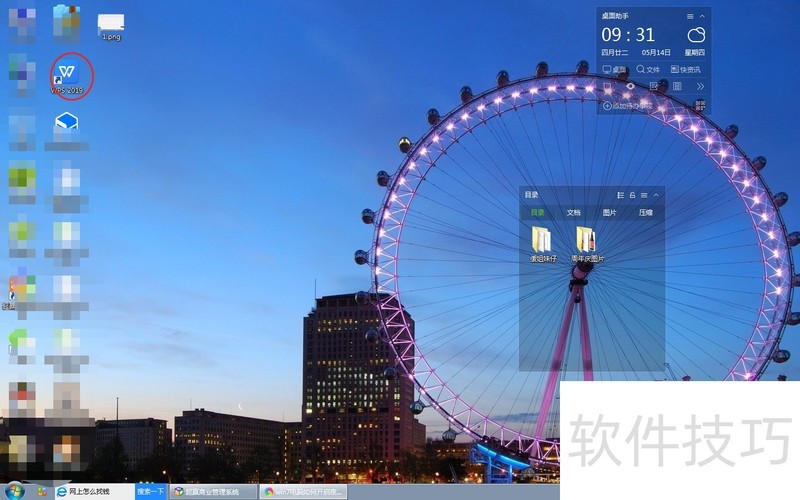Click the 搜索一下 taskbar button

tap(151, 491)
